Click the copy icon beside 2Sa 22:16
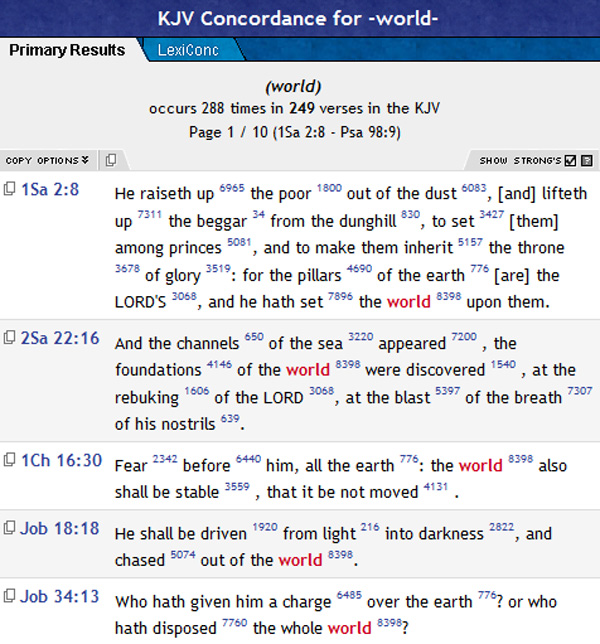This screenshot has height=644, width=600. pos(9,338)
